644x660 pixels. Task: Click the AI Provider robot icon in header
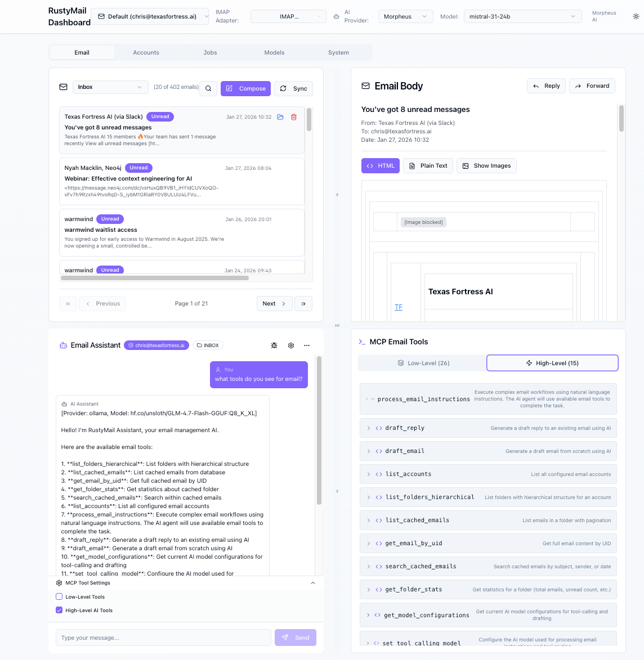click(x=336, y=16)
